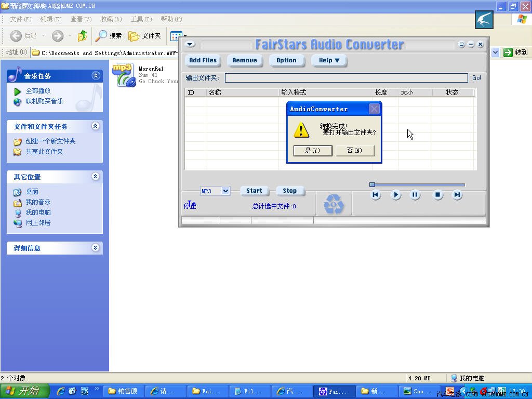The height and width of the screenshot is (399, 532).
Task: Expand the 详细信息 panel
Action: [96, 248]
